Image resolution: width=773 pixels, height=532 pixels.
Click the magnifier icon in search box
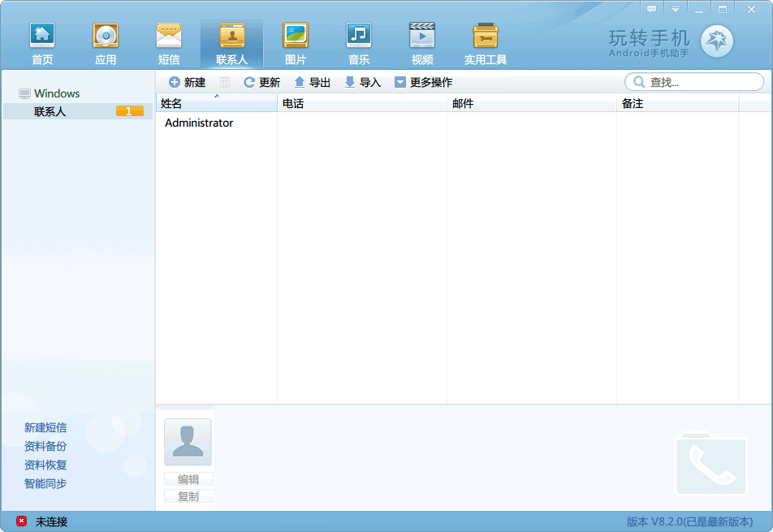[639, 82]
